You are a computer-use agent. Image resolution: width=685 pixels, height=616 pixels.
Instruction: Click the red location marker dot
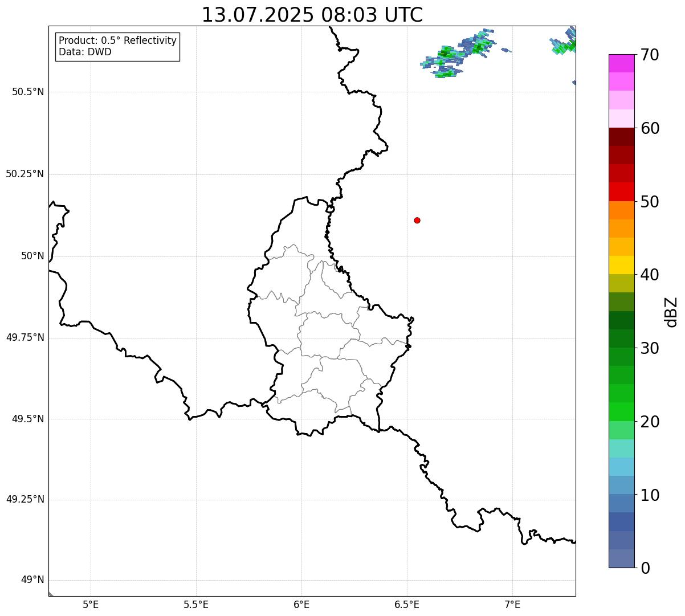tap(417, 220)
